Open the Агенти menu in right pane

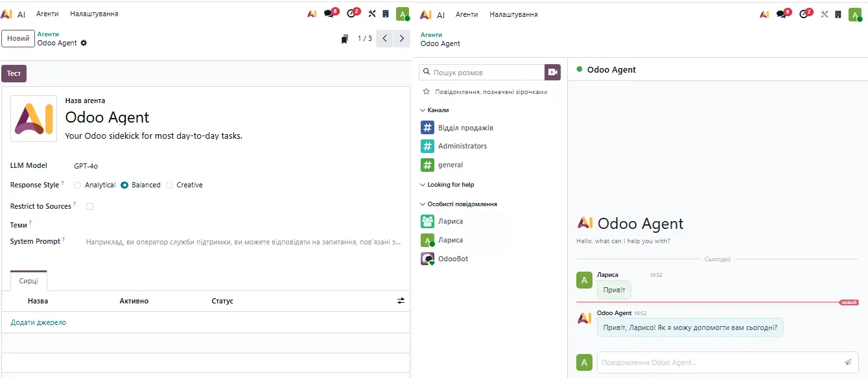[x=467, y=14]
